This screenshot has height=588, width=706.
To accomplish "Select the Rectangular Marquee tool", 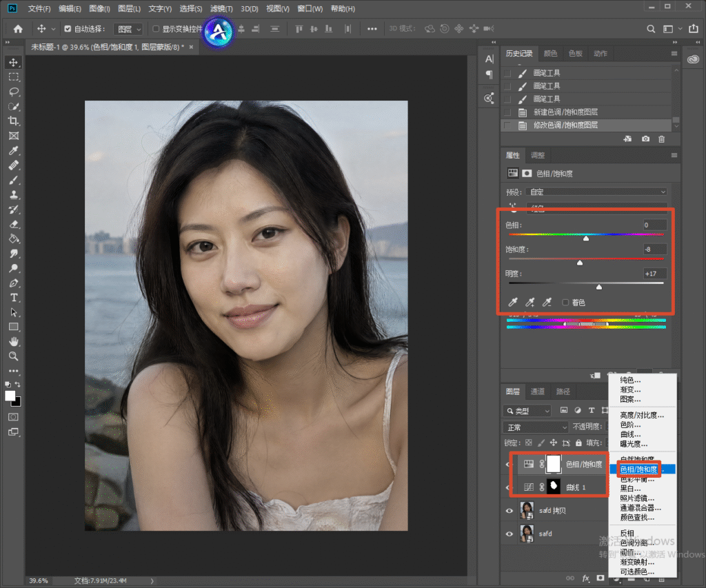I will [14, 77].
